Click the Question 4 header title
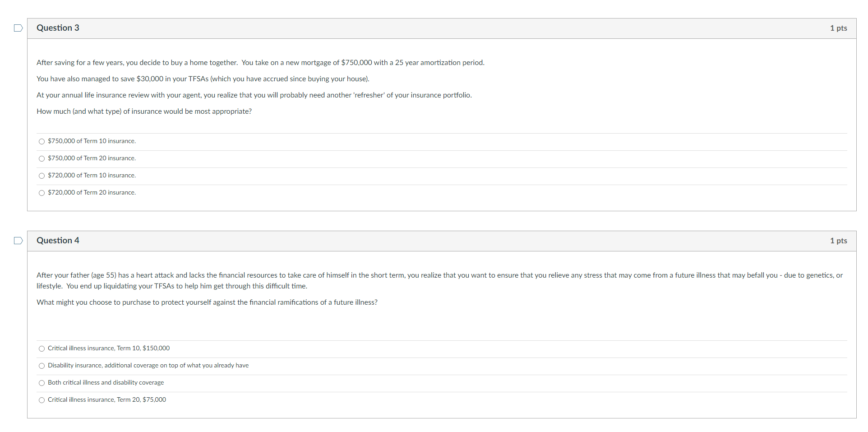Screen dimensions: 868x432 click(58, 241)
